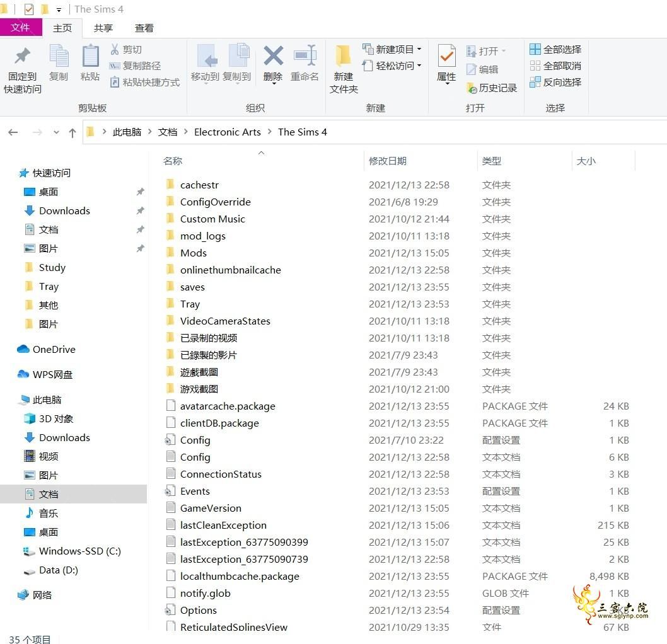Click chevron after Electronic Arts in path
The image size is (667, 644).
270,132
